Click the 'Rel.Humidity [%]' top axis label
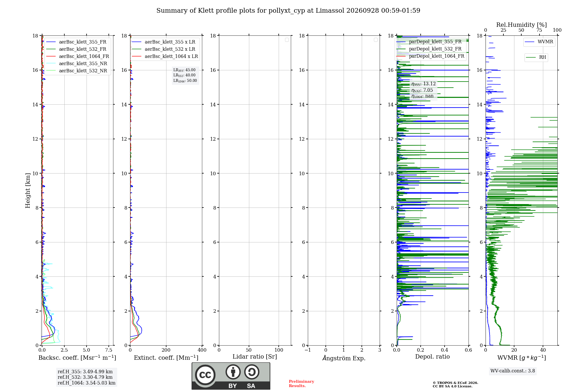577x392 pixels. tap(521, 25)
